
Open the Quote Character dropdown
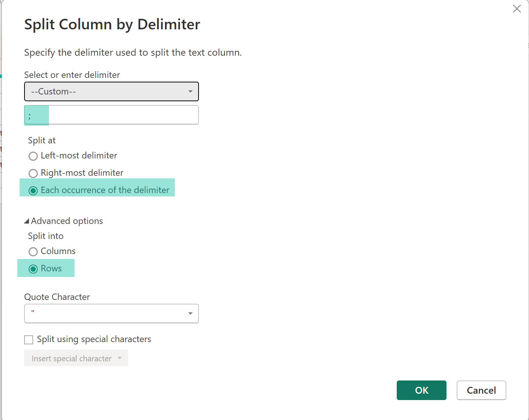[112, 313]
